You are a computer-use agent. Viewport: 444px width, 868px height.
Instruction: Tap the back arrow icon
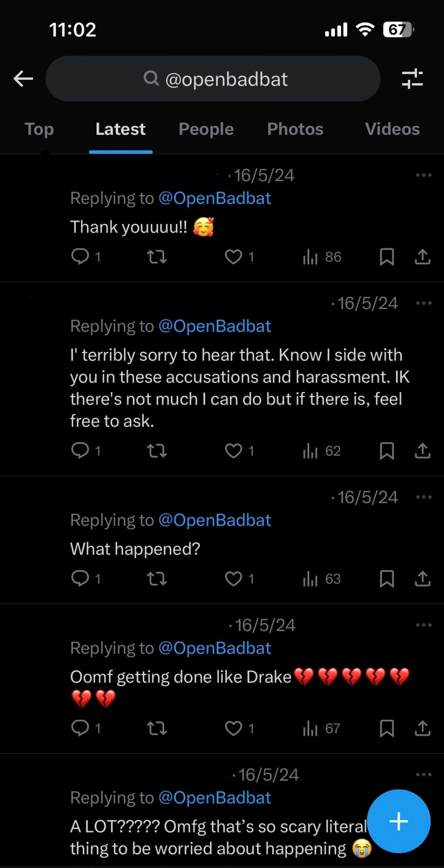click(24, 79)
